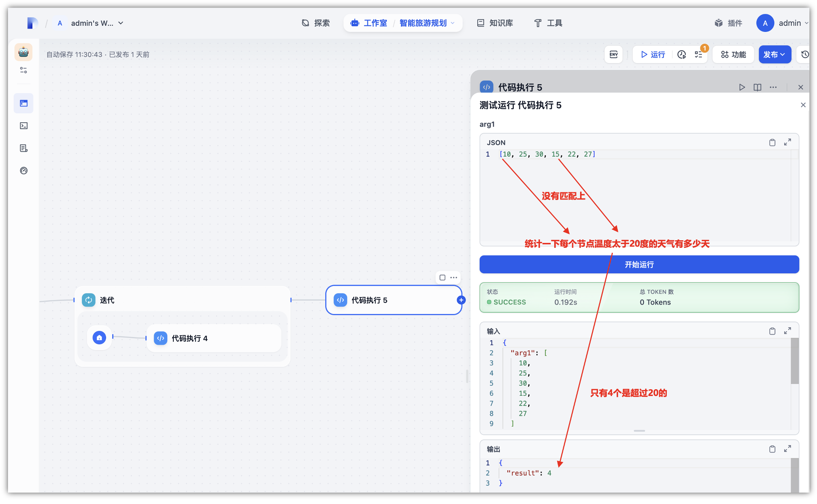Click the 输入 panel scrollbar thumb
This screenshot has width=817, height=504.
[x=795, y=361]
